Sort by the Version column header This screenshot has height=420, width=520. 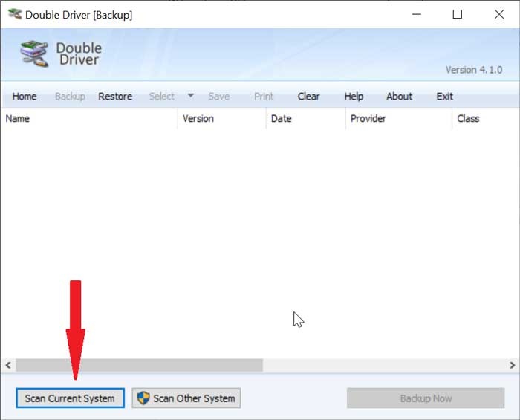click(x=222, y=118)
